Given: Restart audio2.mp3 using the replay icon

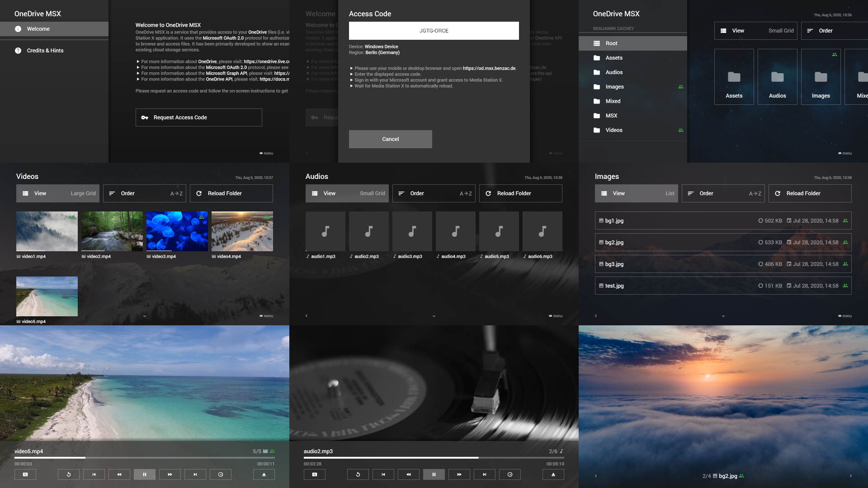Looking at the screenshot, I should click(358, 474).
